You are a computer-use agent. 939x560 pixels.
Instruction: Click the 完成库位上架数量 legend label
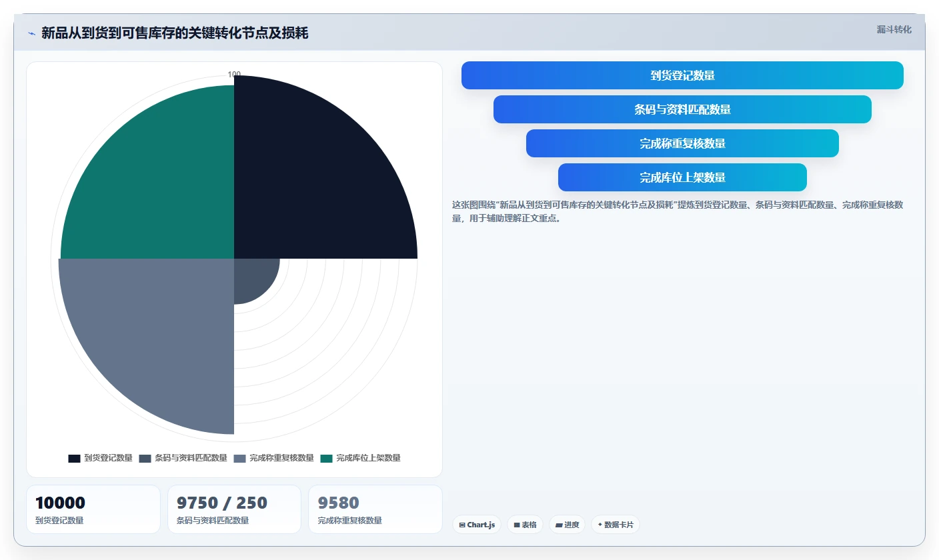tap(368, 458)
